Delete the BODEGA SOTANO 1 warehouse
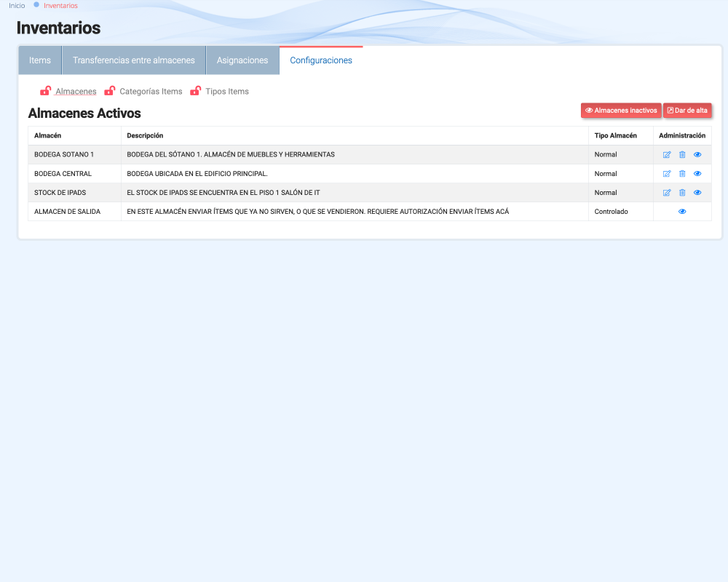The width and height of the screenshot is (728, 582). 682,154
